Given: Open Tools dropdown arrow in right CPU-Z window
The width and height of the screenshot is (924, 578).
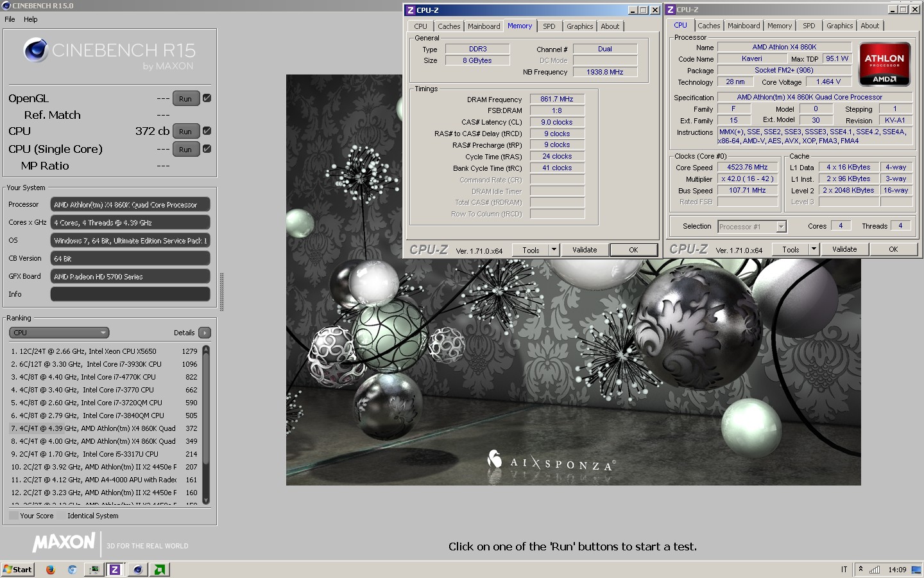Looking at the screenshot, I should [814, 249].
